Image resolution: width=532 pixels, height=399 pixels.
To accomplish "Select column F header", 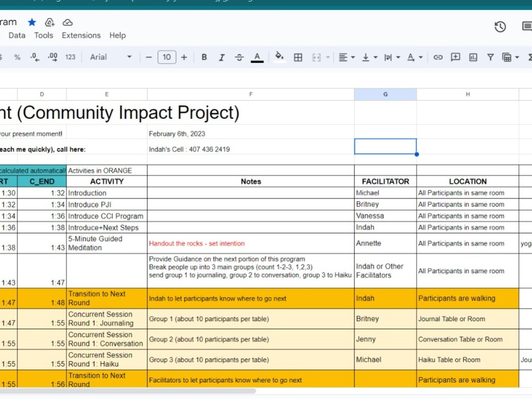I will (251, 94).
